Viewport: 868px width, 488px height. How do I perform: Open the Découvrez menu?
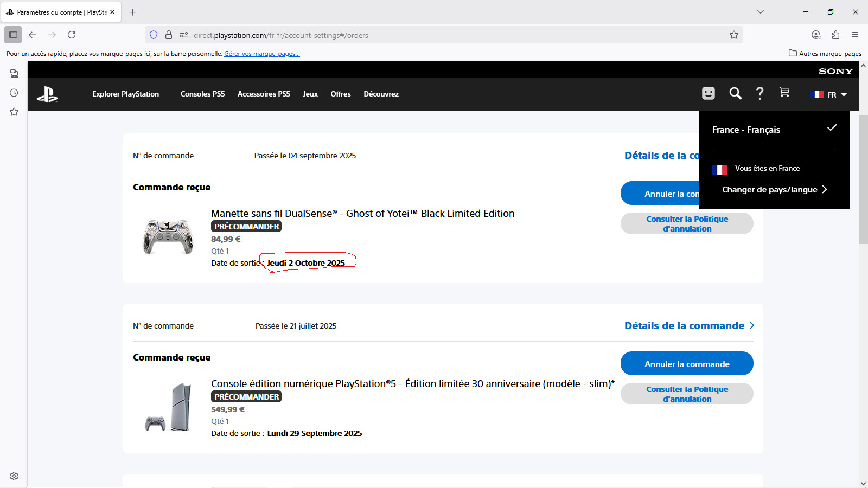tap(381, 94)
